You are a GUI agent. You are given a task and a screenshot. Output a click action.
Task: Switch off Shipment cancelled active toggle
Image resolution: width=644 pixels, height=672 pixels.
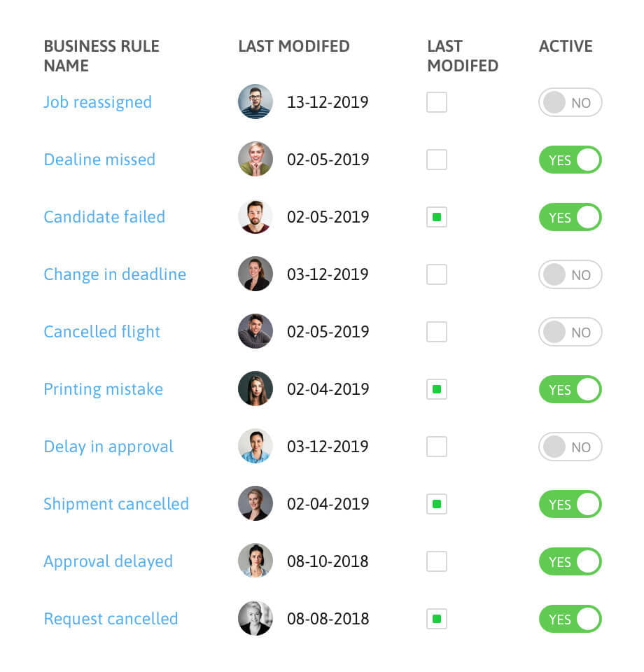click(x=570, y=505)
